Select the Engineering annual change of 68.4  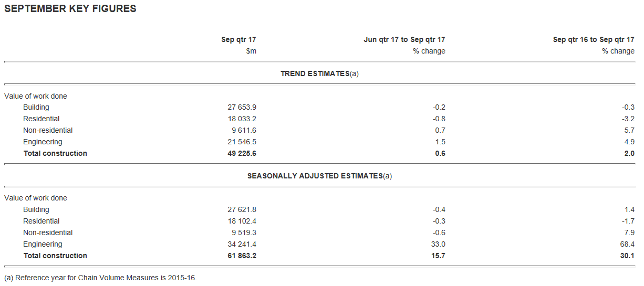click(x=628, y=244)
